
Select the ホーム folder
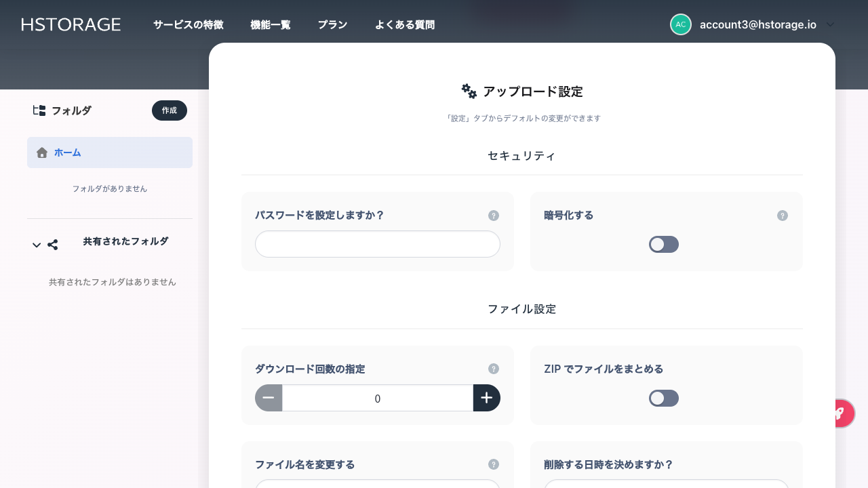tap(110, 152)
